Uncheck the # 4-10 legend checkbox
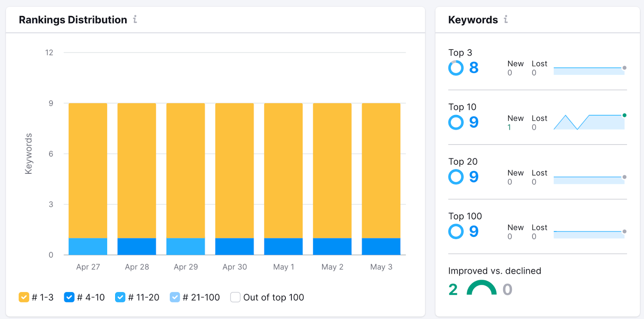This screenshot has height=319, width=644. pos(69,297)
